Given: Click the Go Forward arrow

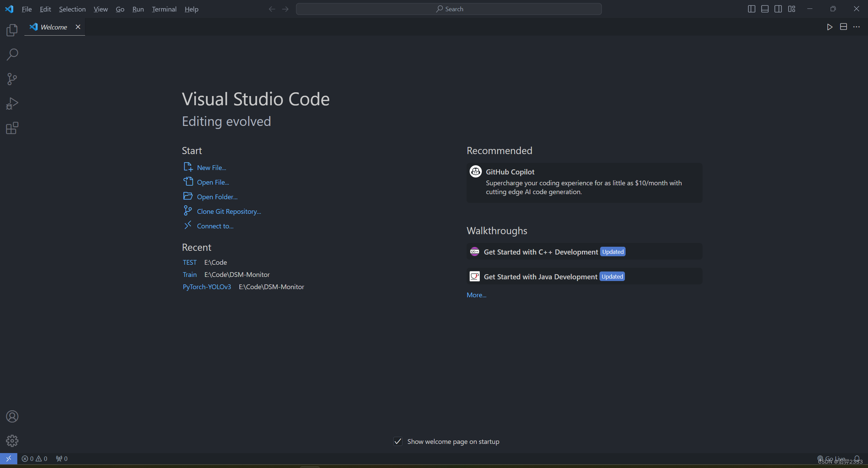Looking at the screenshot, I should click(x=285, y=9).
